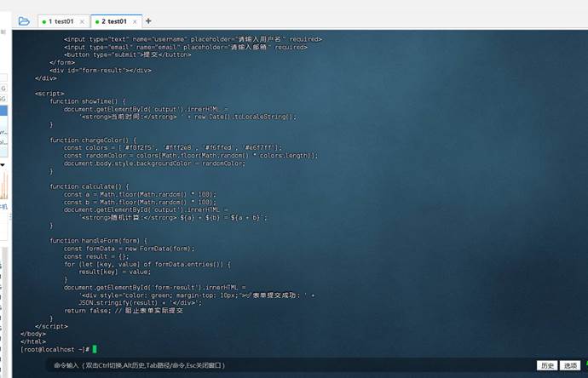This screenshot has height=378, width=588.
Task: Click the 'function showTime()' line
Action: [x=88, y=101]
